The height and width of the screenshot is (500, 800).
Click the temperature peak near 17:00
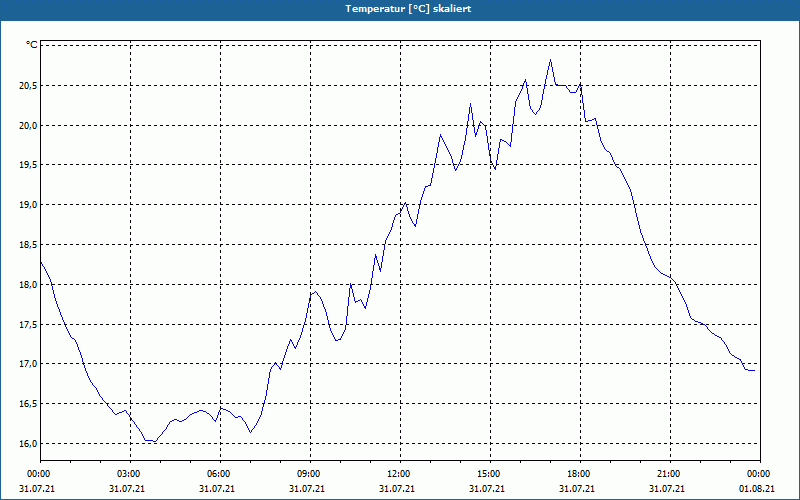[551, 60]
